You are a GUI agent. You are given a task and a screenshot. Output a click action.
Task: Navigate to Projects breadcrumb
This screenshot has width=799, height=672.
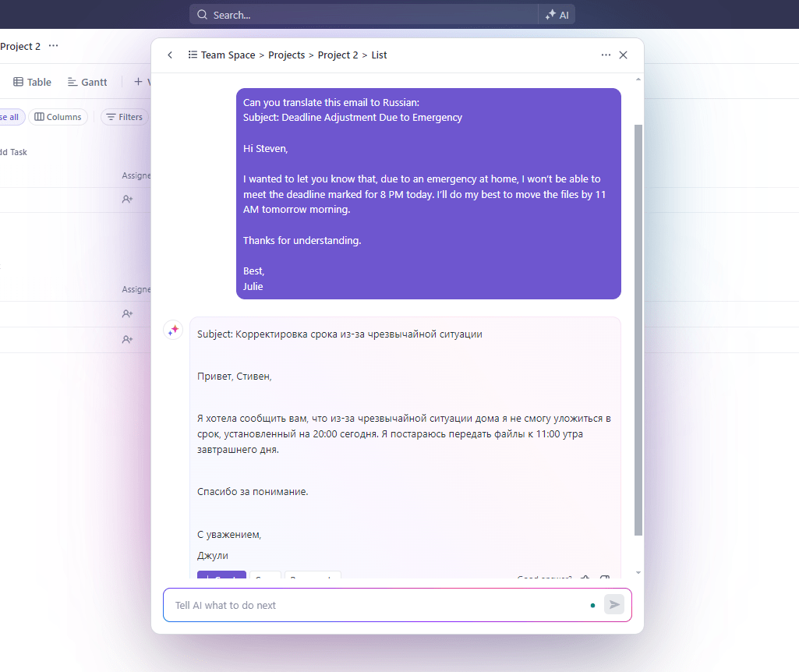[x=286, y=55]
